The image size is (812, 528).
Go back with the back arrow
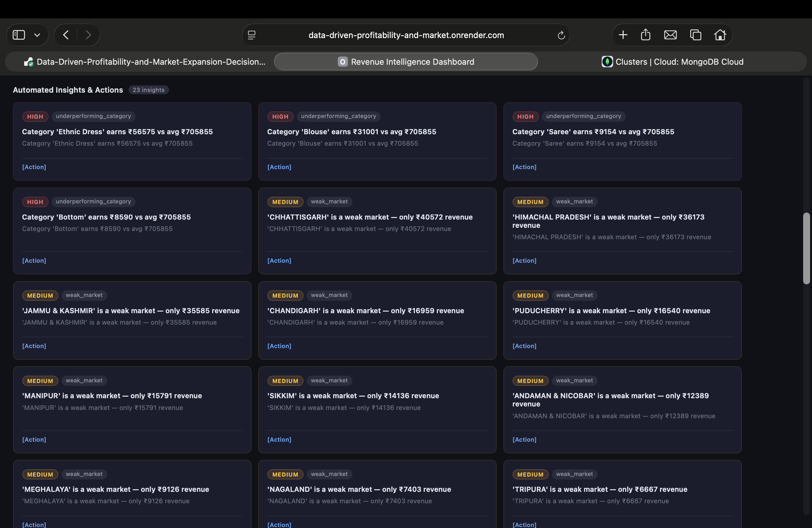[x=66, y=35]
